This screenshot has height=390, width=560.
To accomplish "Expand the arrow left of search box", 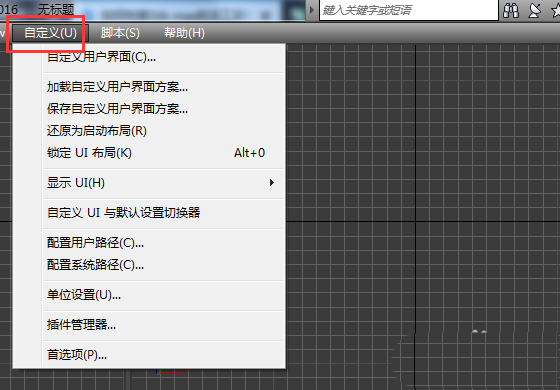I will point(312,10).
